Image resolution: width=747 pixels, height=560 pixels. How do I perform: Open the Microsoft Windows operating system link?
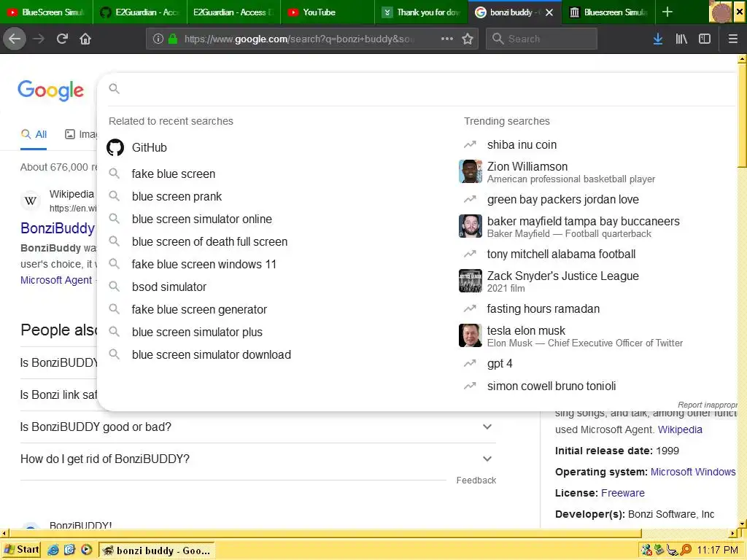tap(693, 472)
